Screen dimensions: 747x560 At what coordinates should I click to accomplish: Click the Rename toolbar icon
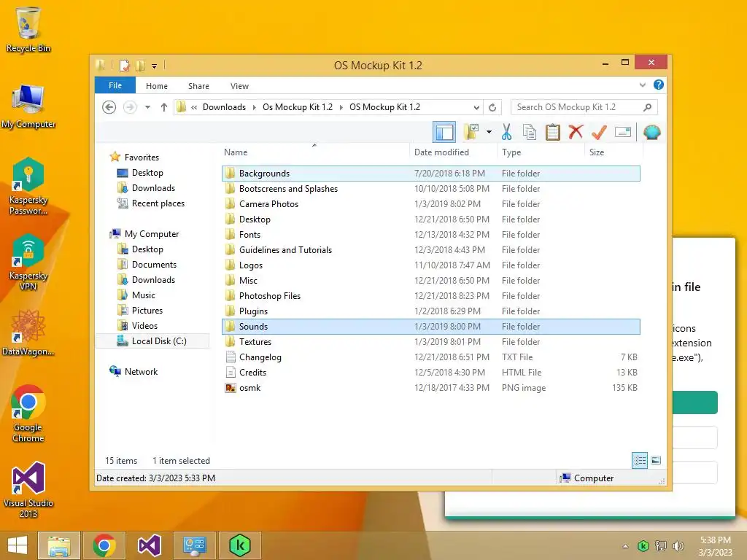[623, 132]
